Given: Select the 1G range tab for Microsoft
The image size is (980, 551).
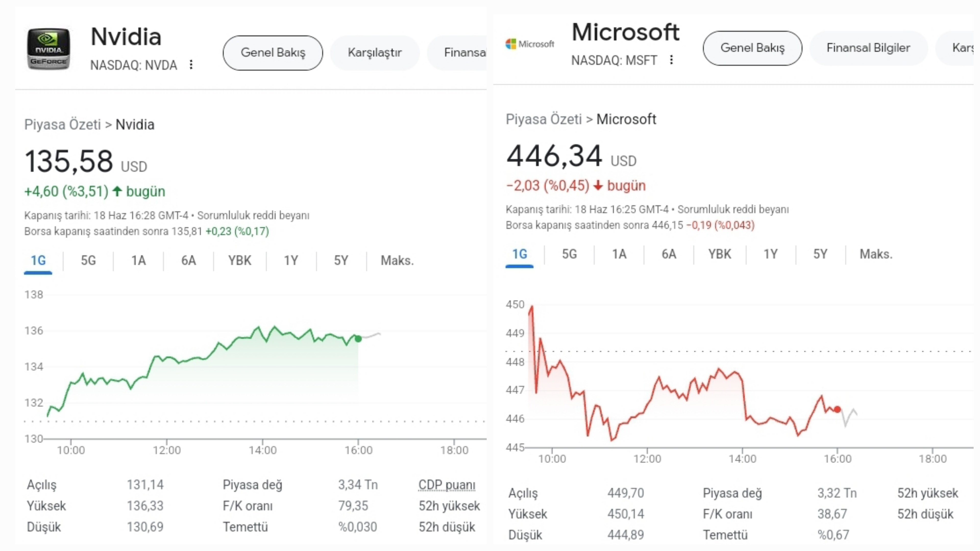Looking at the screenshot, I should [520, 254].
